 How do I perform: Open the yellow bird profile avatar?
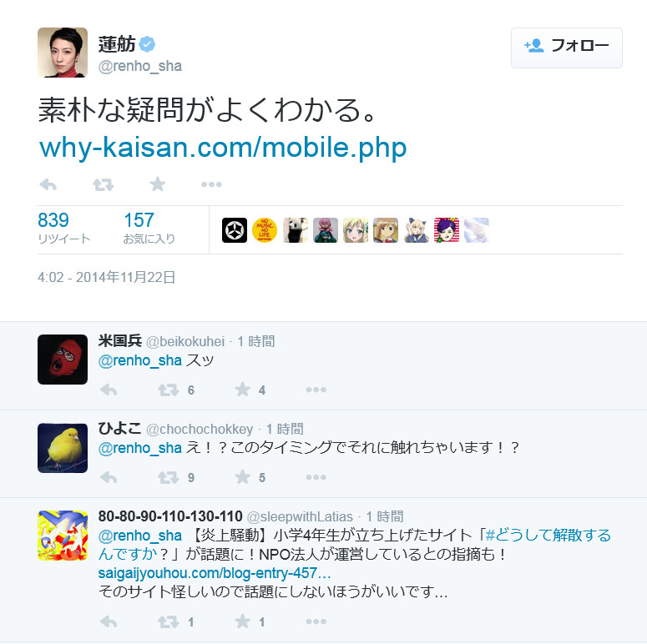click(63, 448)
